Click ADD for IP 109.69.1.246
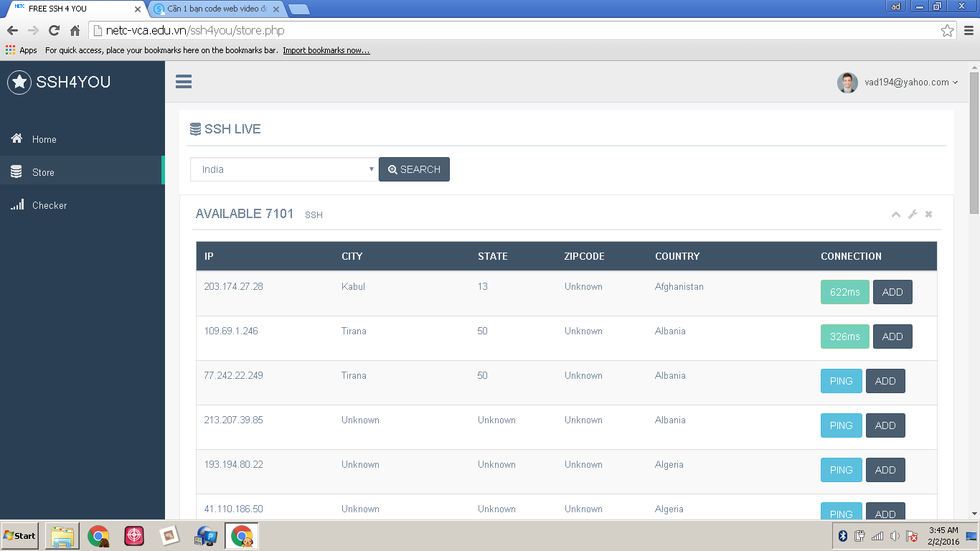This screenshot has height=551, width=980. pos(892,336)
